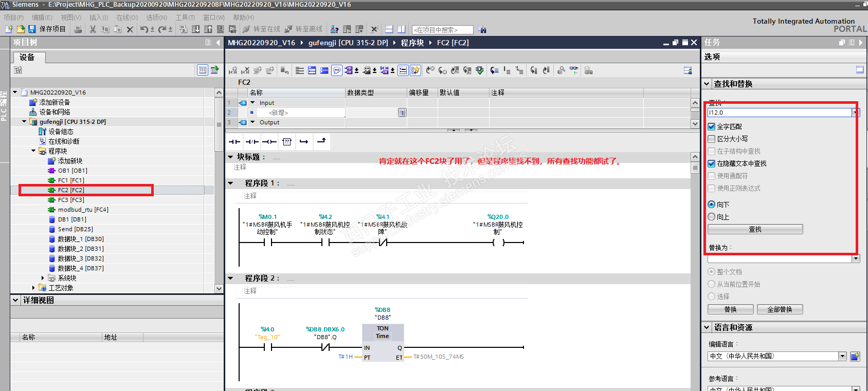Click the delete network icon
Screen dimensions: 868x391
245,70
